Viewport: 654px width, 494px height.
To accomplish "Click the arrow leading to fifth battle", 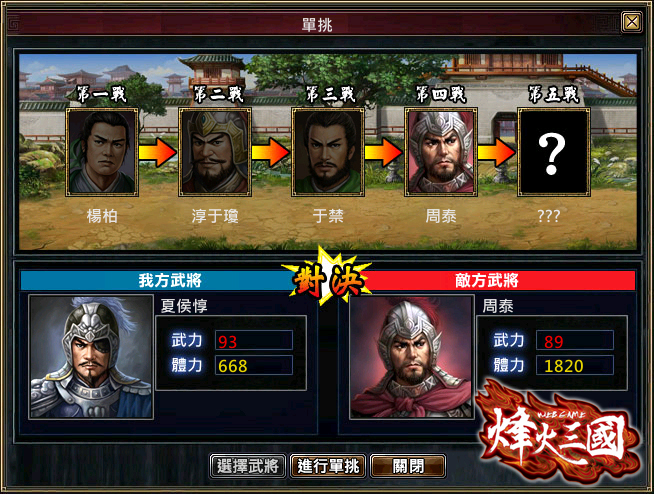I will coord(497,152).
